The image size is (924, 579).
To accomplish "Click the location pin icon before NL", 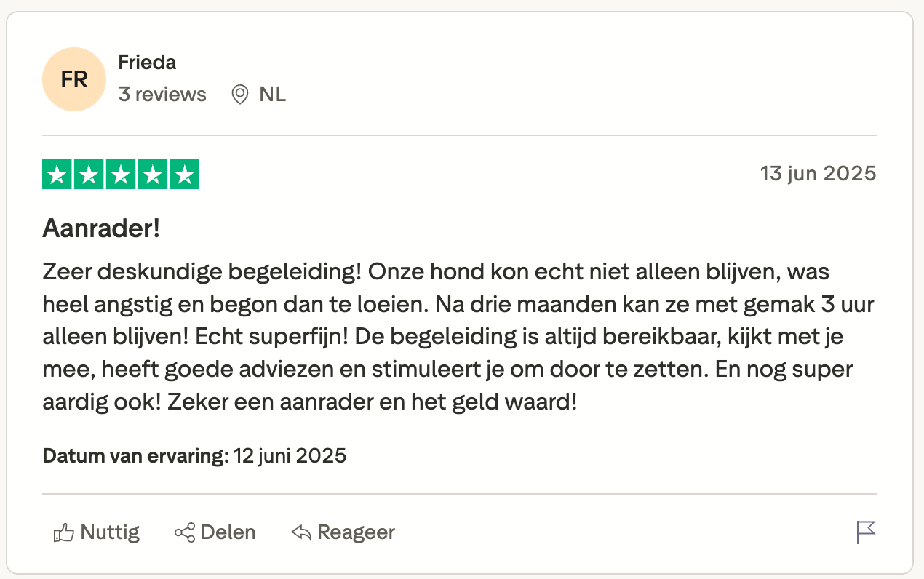I will click(239, 95).
